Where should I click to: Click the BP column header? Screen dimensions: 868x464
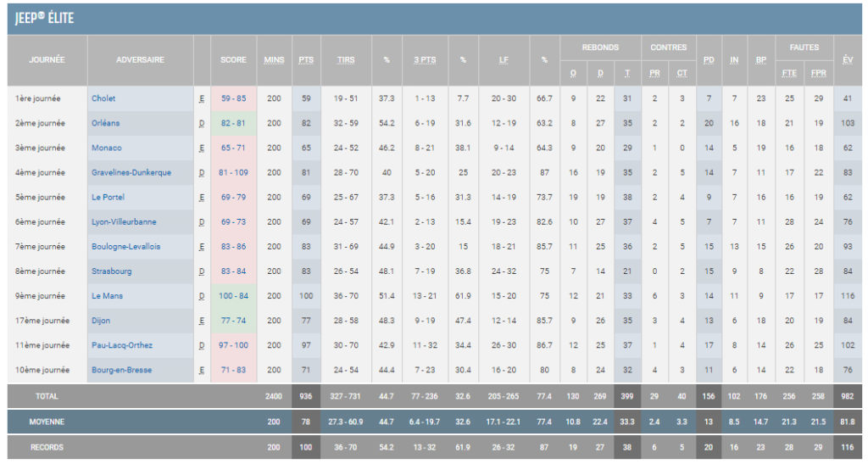[761, 59]
